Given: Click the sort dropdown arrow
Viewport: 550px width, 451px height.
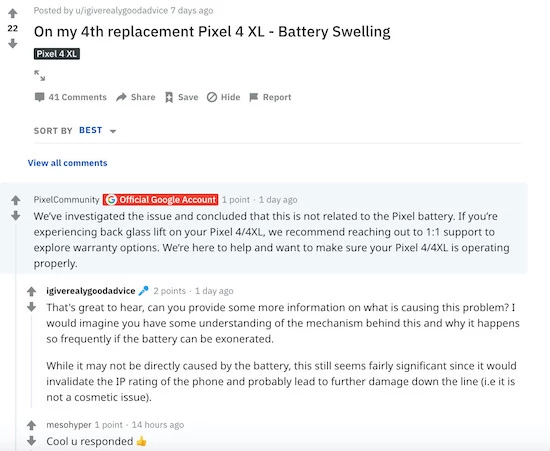Looking at the screenshot, I should 113,131.
